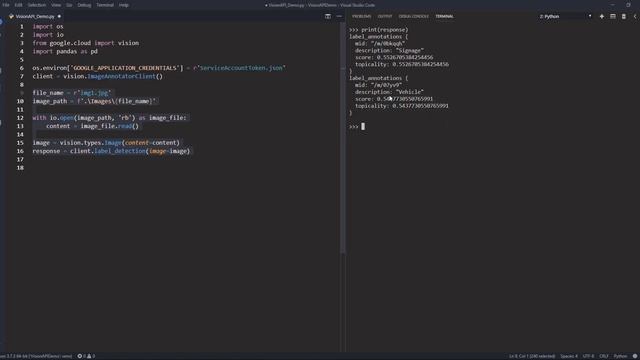Image resolution: width=640 pixels, height=360 pixels.
Task: Select the VisionAPI_Demo.py editor tab
Action: point(35,16)
